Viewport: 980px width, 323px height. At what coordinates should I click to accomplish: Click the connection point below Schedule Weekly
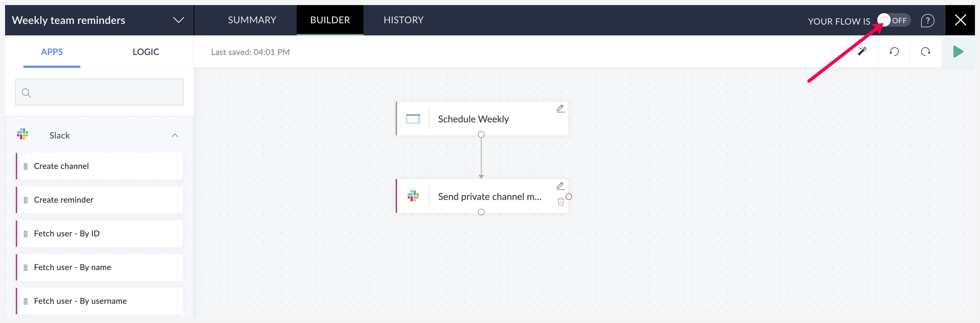click(481, 135)
